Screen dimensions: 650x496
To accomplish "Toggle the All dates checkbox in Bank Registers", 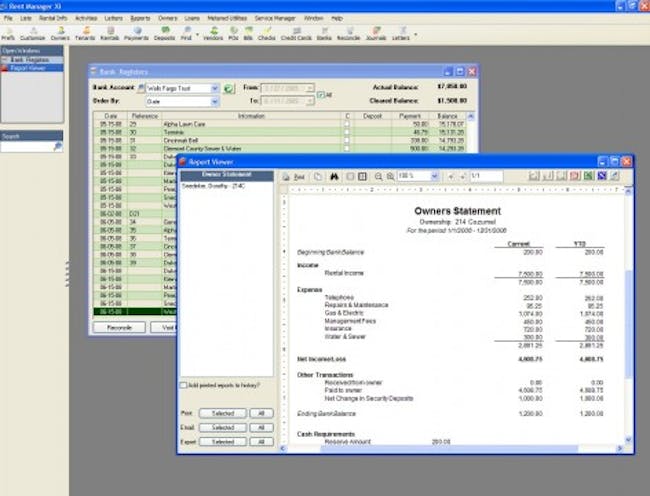I will [x=320, y=95].
